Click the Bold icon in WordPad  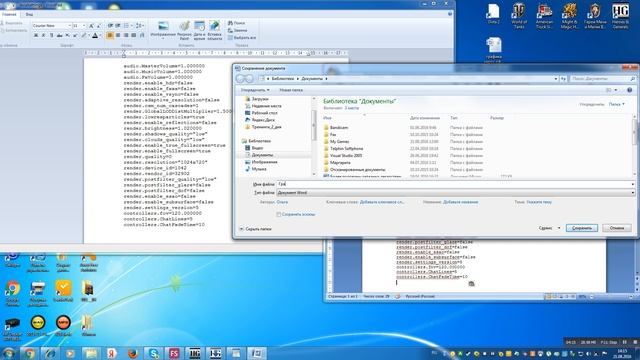click(36, 36)
